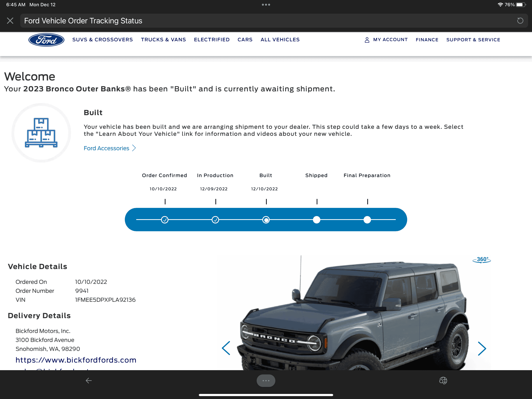532x399 pixels.
Task: Open All Vehicles menu
Action: 280,40
